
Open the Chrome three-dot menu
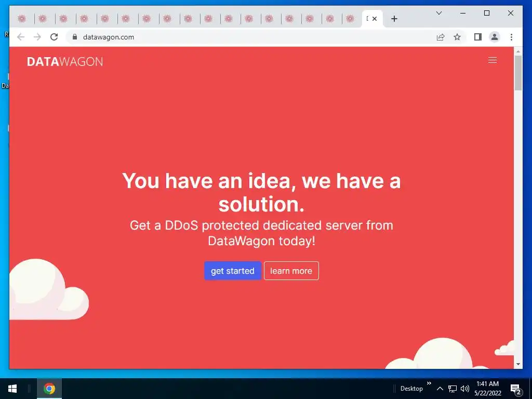[x=511, y=37]
